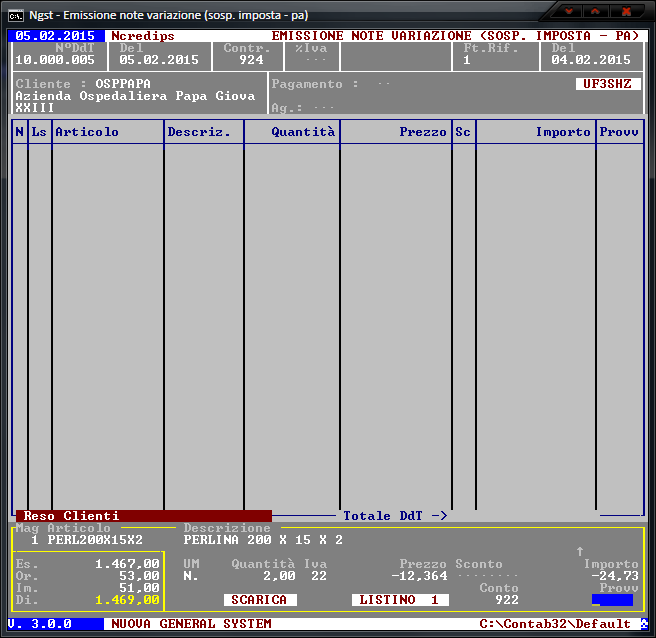Click the window title bar text
Screen dimensions: 656x638
[x=169, y=15]
